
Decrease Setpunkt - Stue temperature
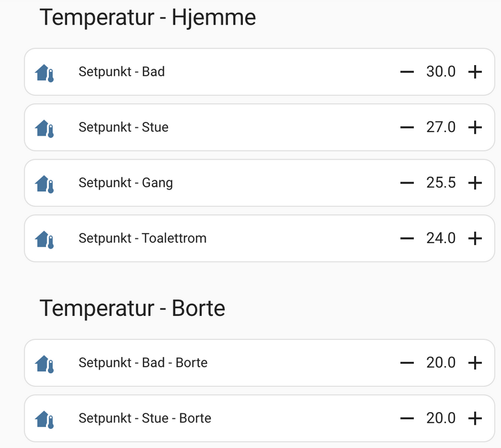pyautogui.click(x=407, y=127)
